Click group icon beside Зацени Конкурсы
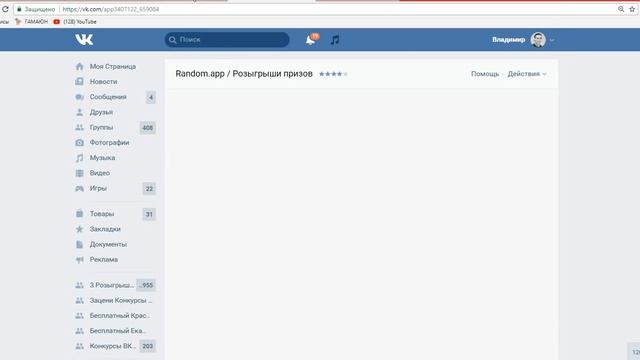640x360 pixels. point(80,300)
